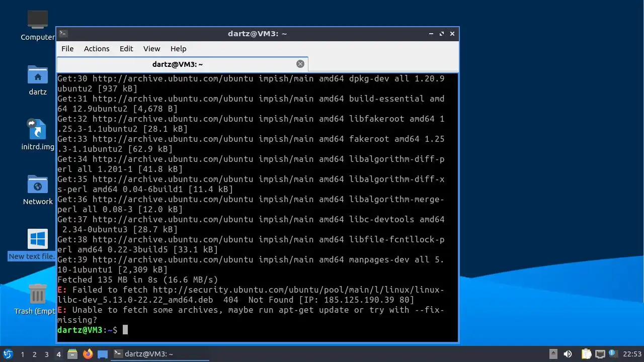Screen dimensions: 644x362
Task: Select the dartz home folder desktop icon
Action: [x=38, y=80]
